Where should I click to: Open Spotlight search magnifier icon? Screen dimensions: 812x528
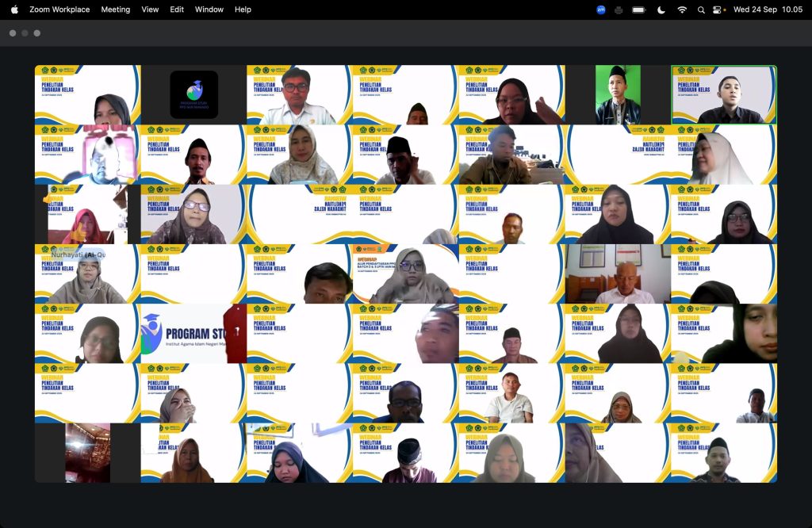pyautogui.click(x=701, y=10)
